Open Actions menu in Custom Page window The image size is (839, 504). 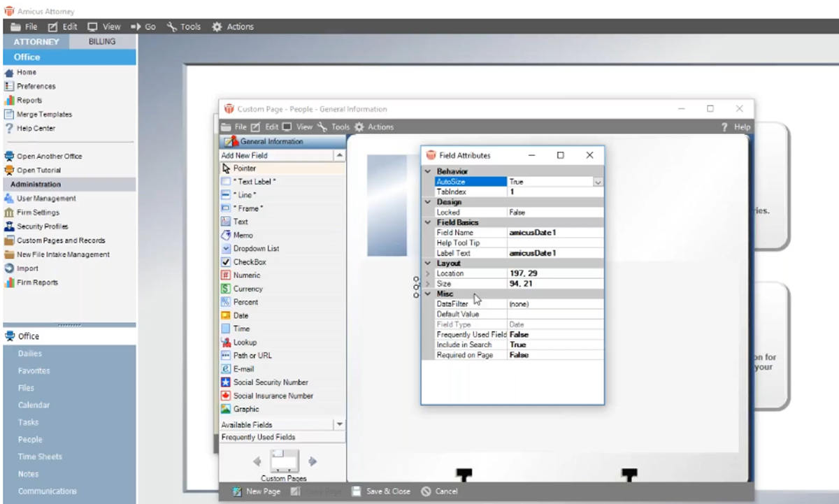point(374,127)
